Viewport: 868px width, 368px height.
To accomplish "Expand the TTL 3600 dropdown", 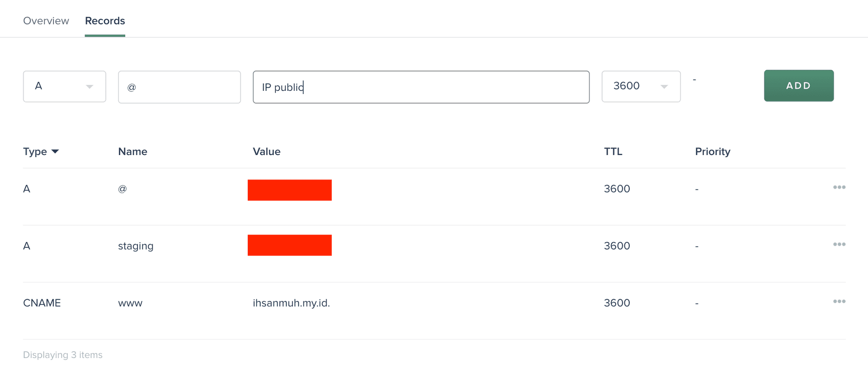I will (641, 86).
